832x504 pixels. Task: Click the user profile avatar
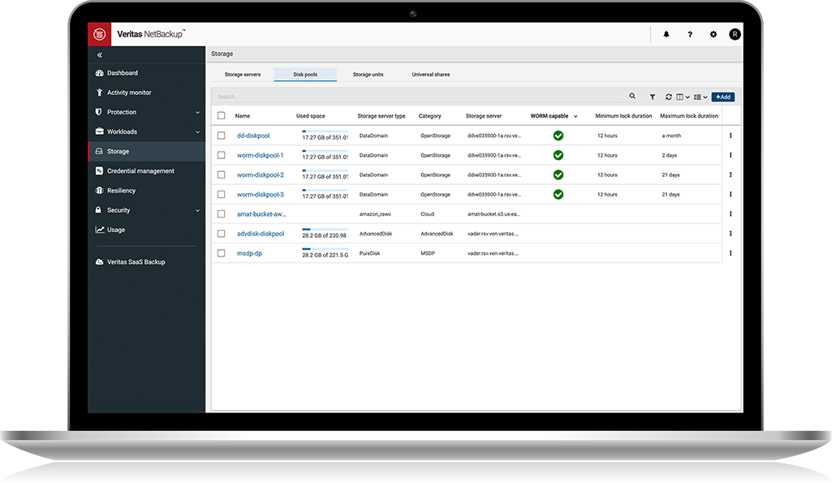pyautogui.click(x=735, y=34)
